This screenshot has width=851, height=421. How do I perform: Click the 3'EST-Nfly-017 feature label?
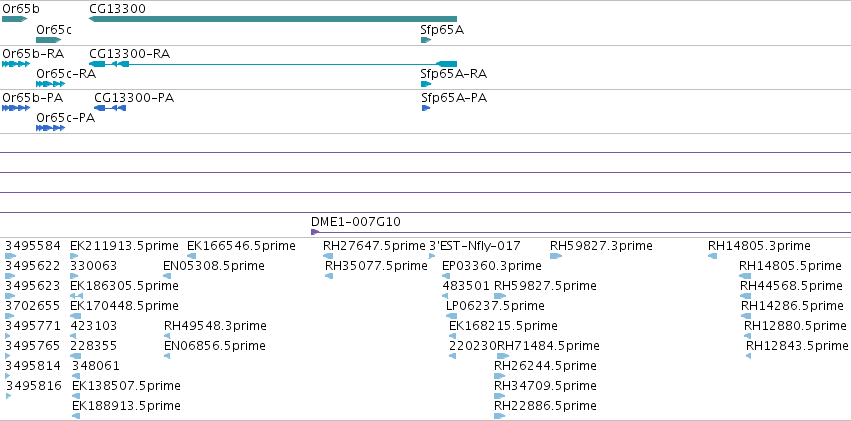[x=475, y=246]
